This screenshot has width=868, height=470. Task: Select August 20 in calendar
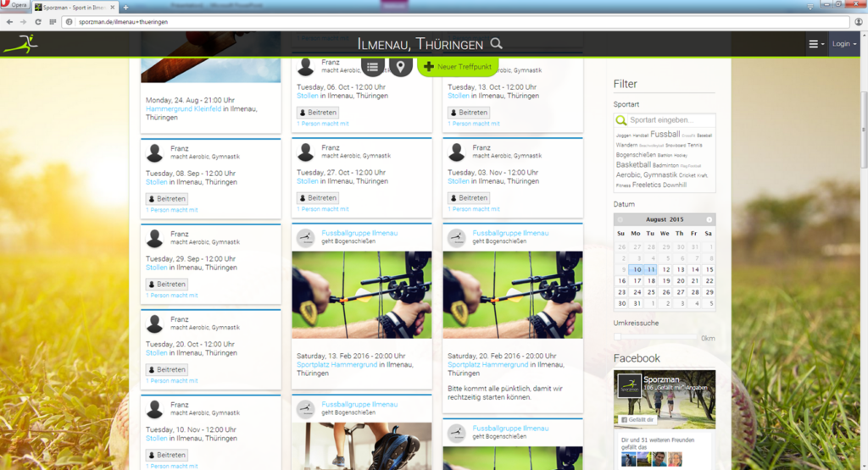(x=681, y=281)
